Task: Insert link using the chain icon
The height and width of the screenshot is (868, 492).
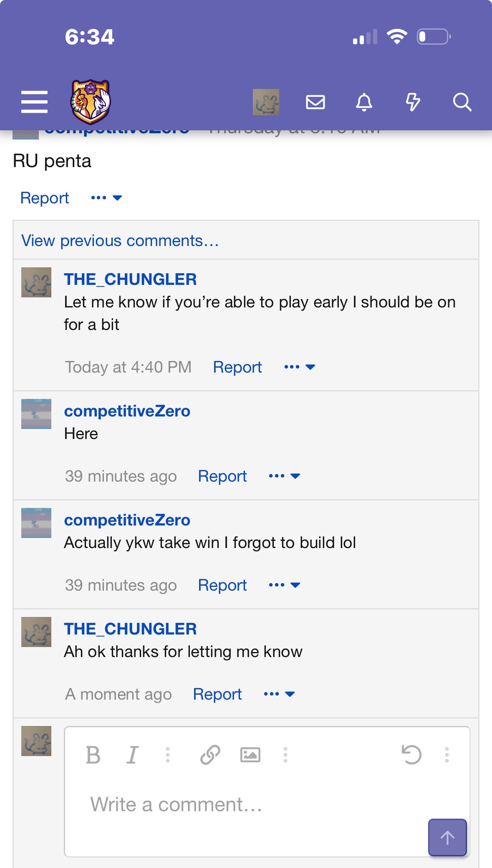Action: (210, 755)
